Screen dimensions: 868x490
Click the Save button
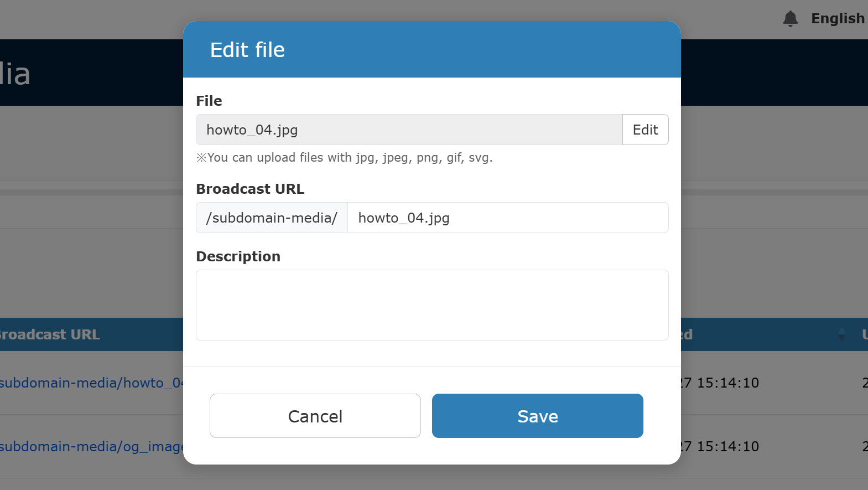(x=537, y=416)
